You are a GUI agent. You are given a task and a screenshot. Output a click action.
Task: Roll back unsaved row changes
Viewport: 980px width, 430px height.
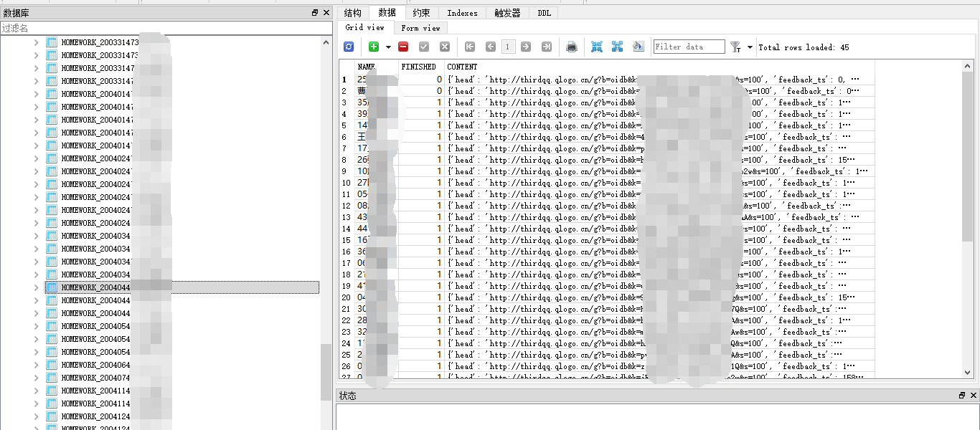click(x=444, y=47)
